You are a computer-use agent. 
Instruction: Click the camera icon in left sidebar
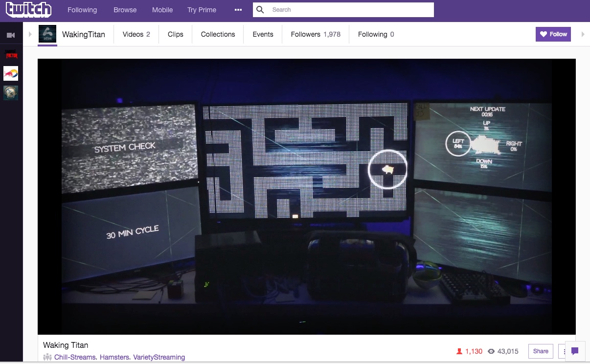pos(11,35)
